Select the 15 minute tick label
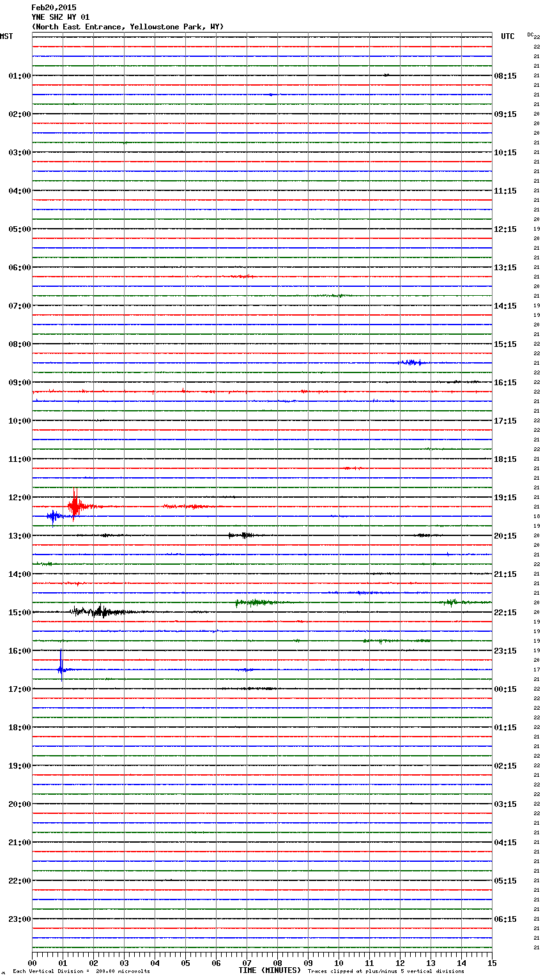The image size is (543, 980). click(x=492, y=963)
